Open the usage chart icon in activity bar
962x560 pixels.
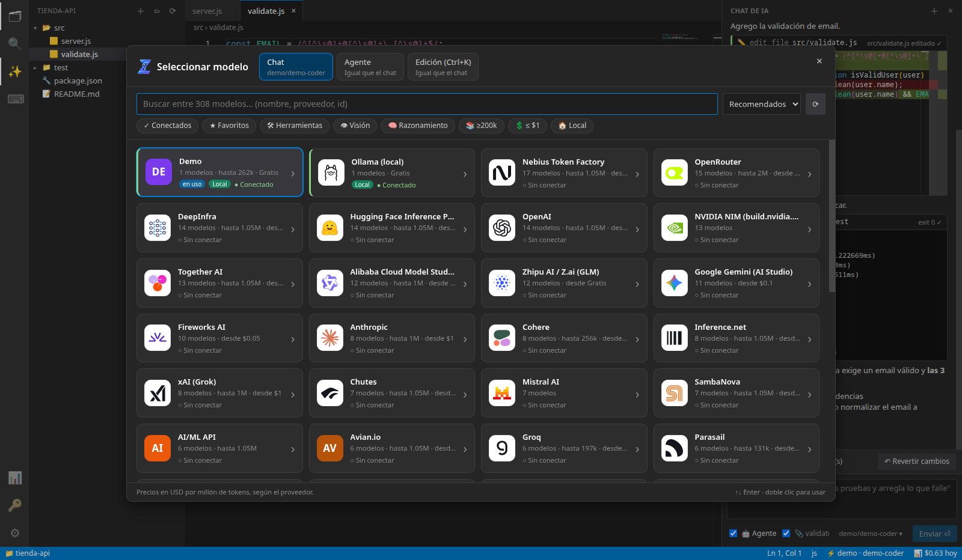(x=15, y=478)
